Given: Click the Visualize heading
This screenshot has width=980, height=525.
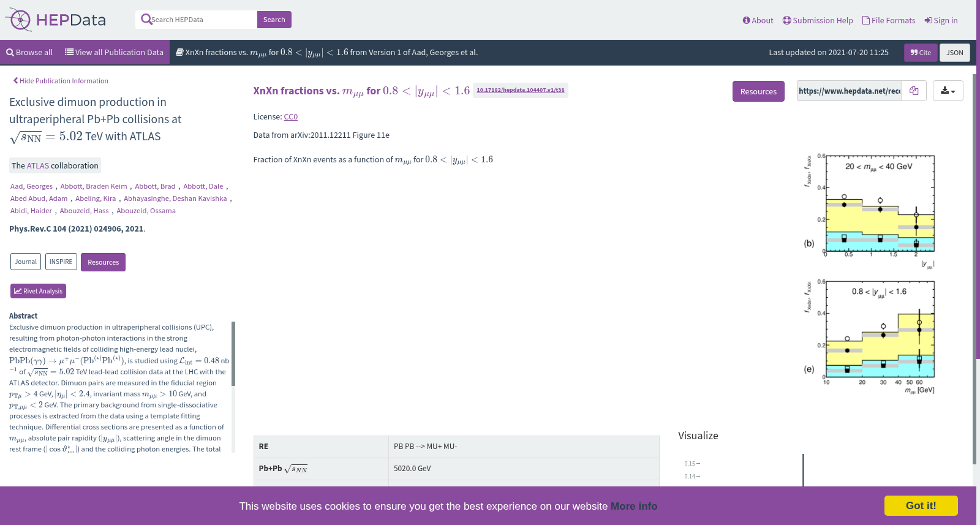Looking at the screenshot, I should (x=698, y=436).
